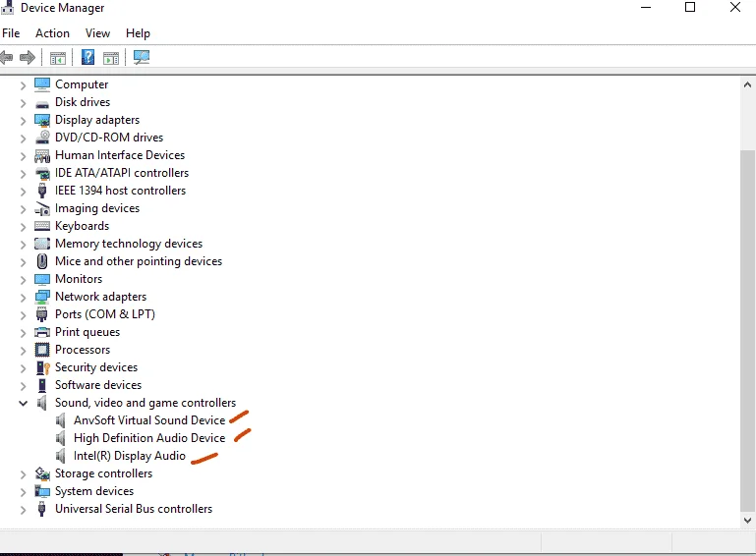Select AnvSoft Virtual Sound Device entry
This screenshot has width=756, height=556.
[x=149, y=420]
